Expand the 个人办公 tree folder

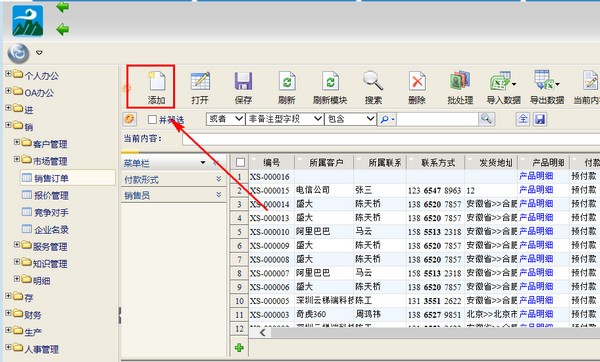[8, 73]
